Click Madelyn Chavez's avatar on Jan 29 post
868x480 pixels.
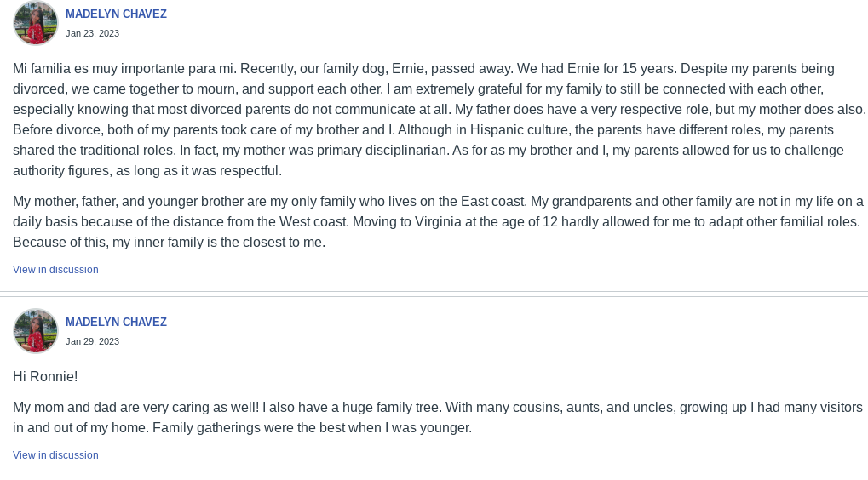click(36, 331)
